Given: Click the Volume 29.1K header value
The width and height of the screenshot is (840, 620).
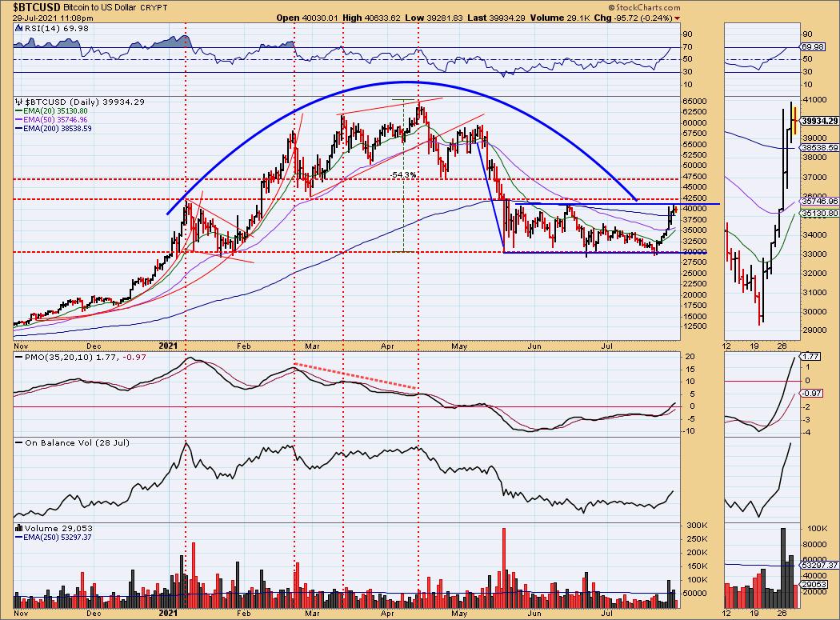Looking at the screenshot, I should [560, 18].
